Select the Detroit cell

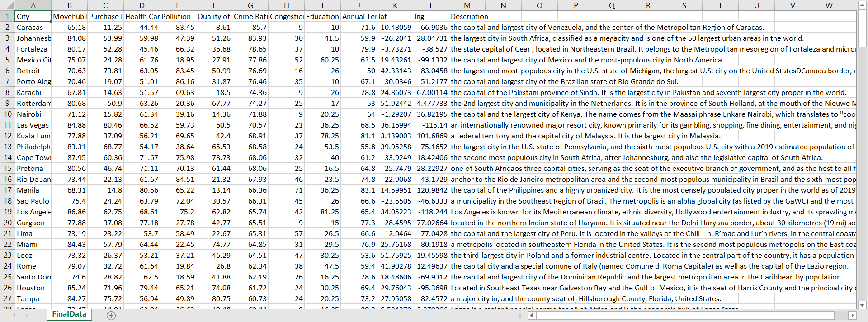point(33,71)
